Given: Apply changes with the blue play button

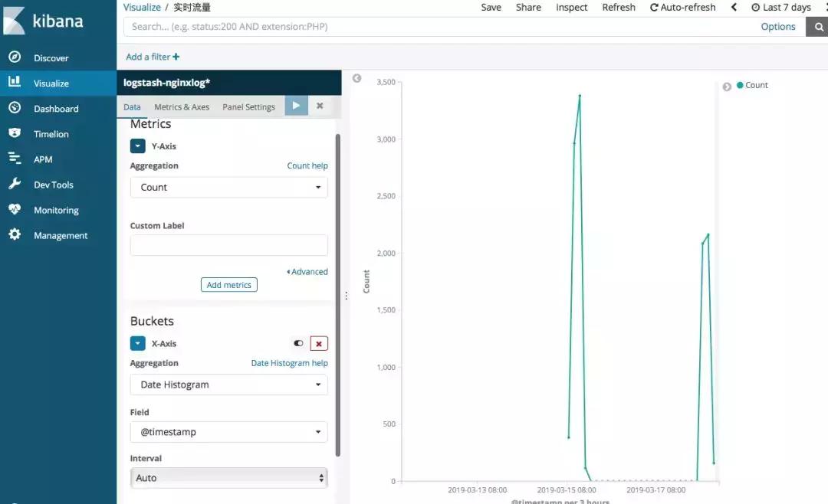Looking at the screenshot, I should pyautogui.click(x=296, y=106).
